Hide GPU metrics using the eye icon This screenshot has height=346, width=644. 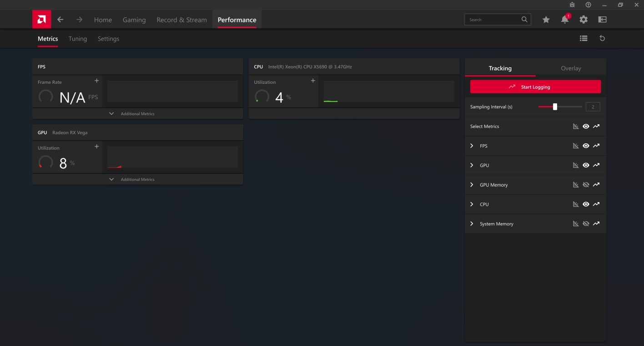[586, 165]
